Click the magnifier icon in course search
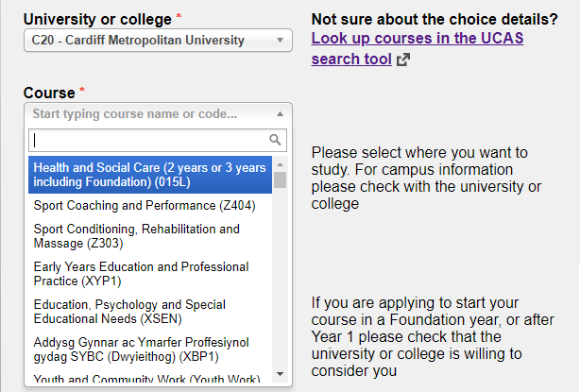The width and height of the screenshot is (580, 392). point(276,140)
